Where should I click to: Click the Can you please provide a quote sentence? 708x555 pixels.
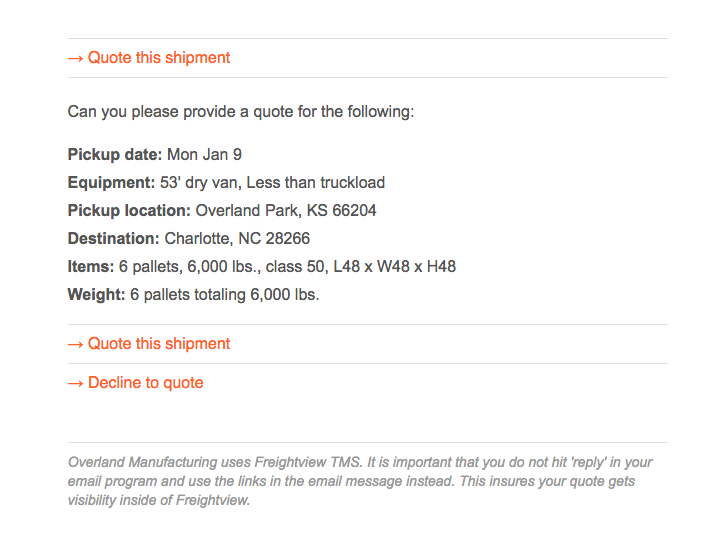coord(241,112)
